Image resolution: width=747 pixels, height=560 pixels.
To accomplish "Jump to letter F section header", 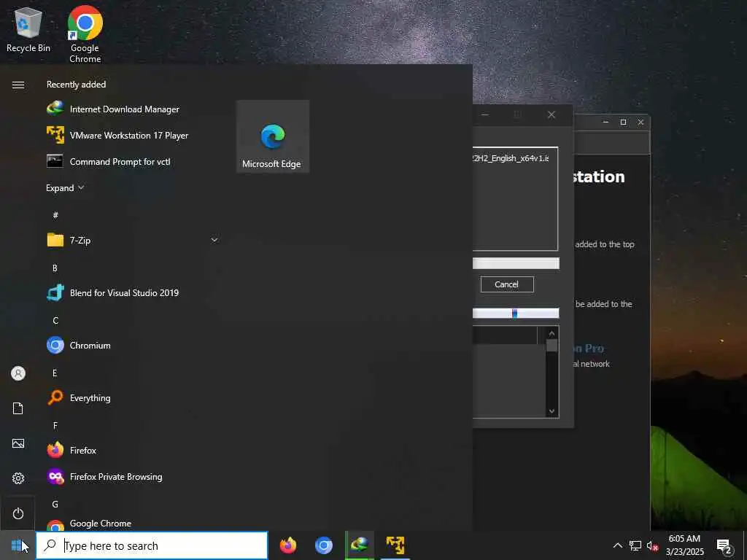I will [x=55, y=425].
